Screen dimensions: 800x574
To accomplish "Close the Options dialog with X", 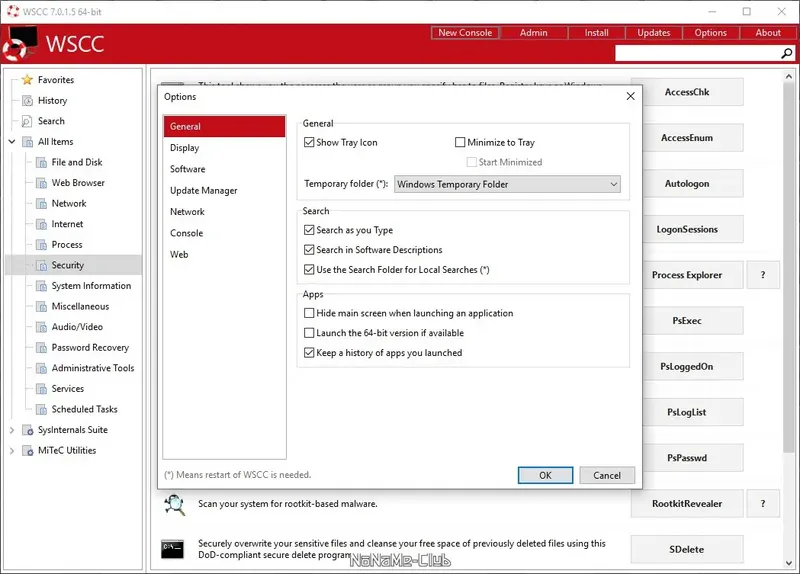I will point(631,96).
